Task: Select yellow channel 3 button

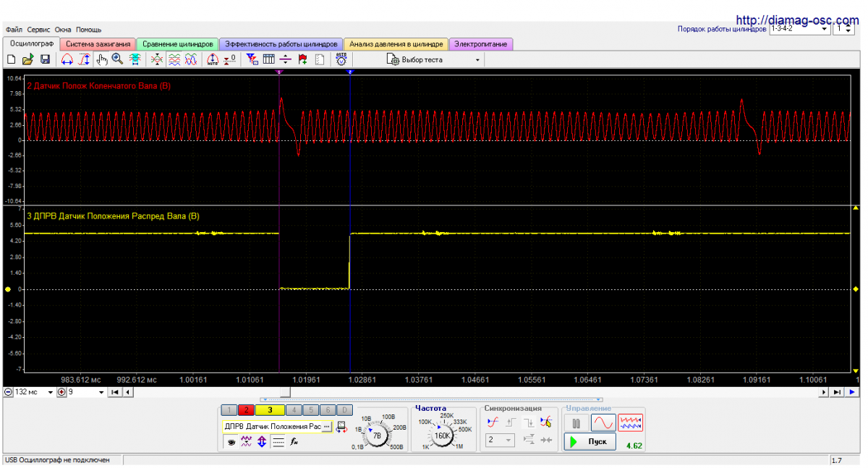Action: click(x=270, y=410)
